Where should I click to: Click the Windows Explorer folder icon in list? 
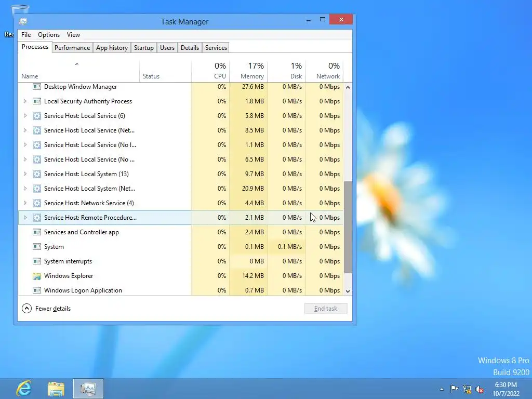[x=37, y=276]
